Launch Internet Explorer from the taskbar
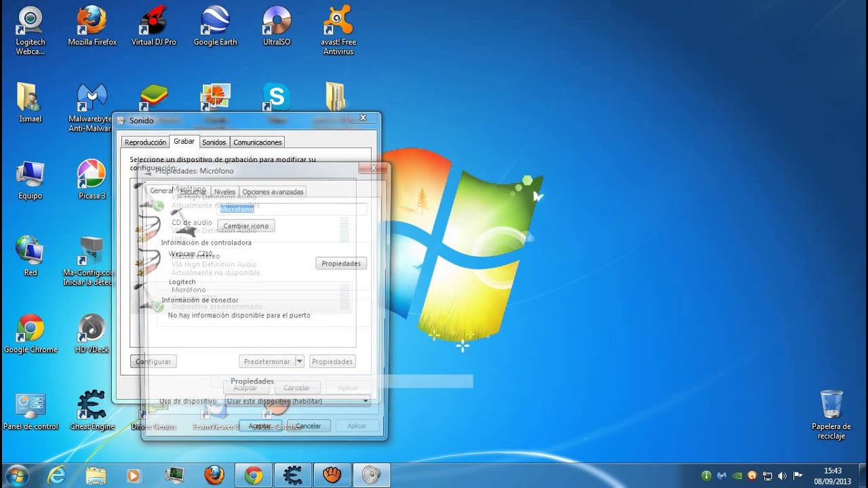This screenshot has width=868, height=488. [57, 476]
